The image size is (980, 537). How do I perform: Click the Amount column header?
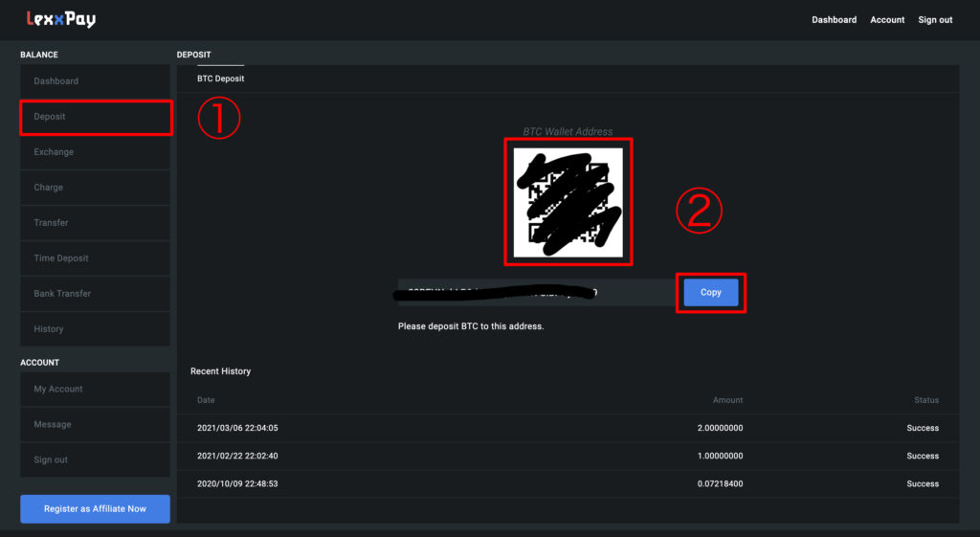pyautogui.click(x=727, y=400)
